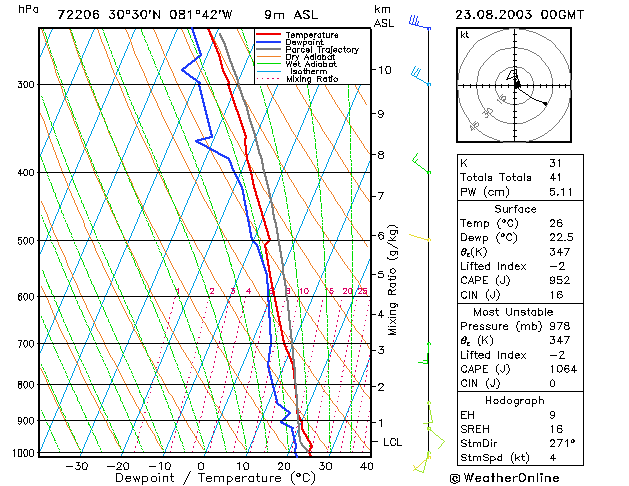Click the 700 hPa pressure label
Viewport: 629px width, 486px height.
[x=26, y=344]
